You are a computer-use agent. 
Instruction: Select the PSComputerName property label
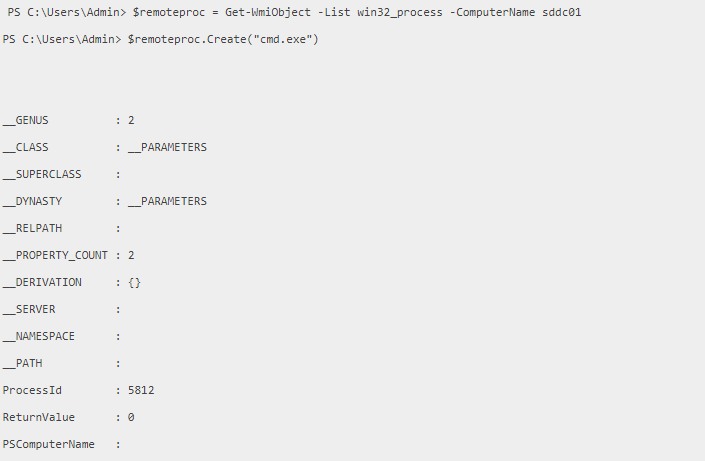coord(48,444)
